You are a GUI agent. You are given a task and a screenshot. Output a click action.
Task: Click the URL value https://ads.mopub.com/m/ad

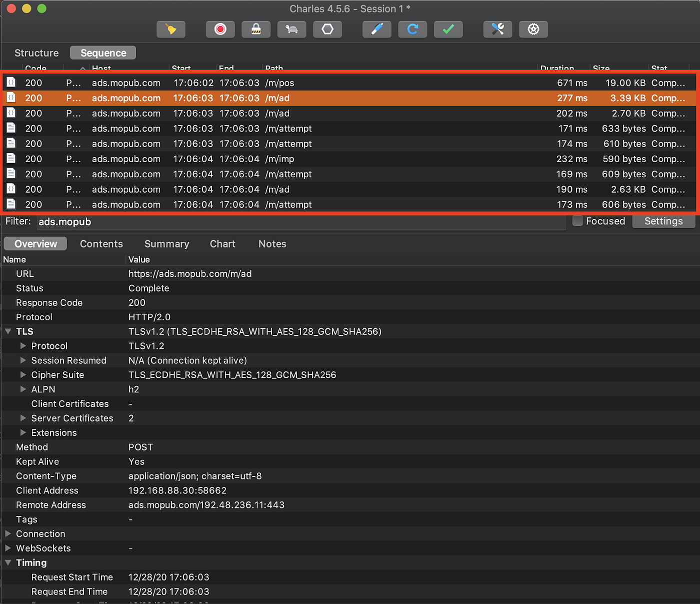click(190, 274)
